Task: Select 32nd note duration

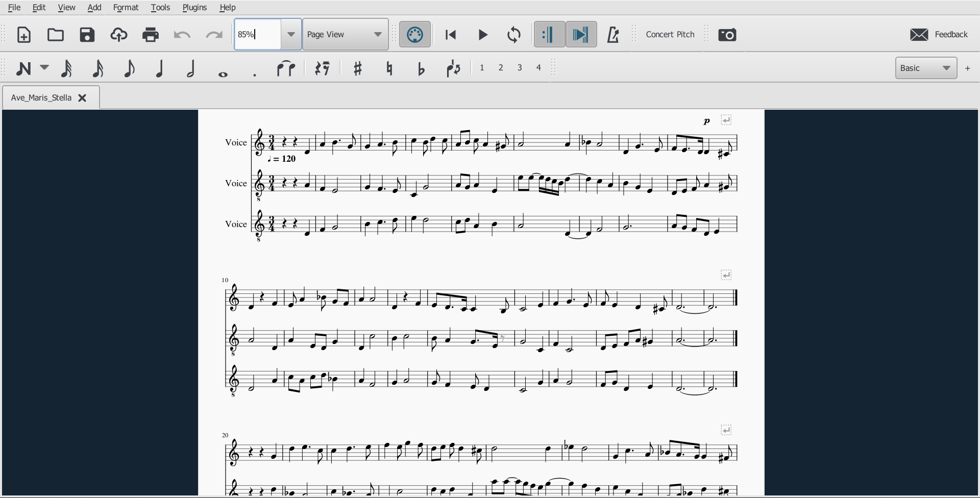Action: pos(66,68)
